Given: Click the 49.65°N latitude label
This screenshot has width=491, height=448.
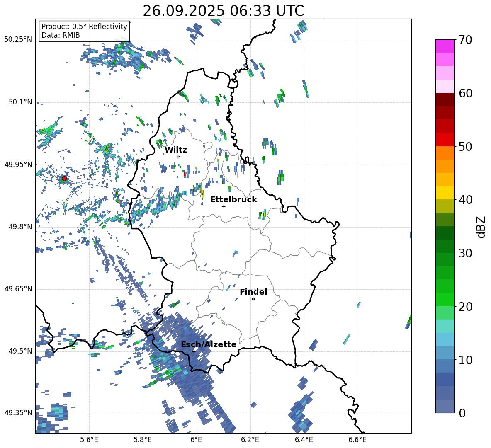Looking at the screenshot, I should [x=18, y=289].
